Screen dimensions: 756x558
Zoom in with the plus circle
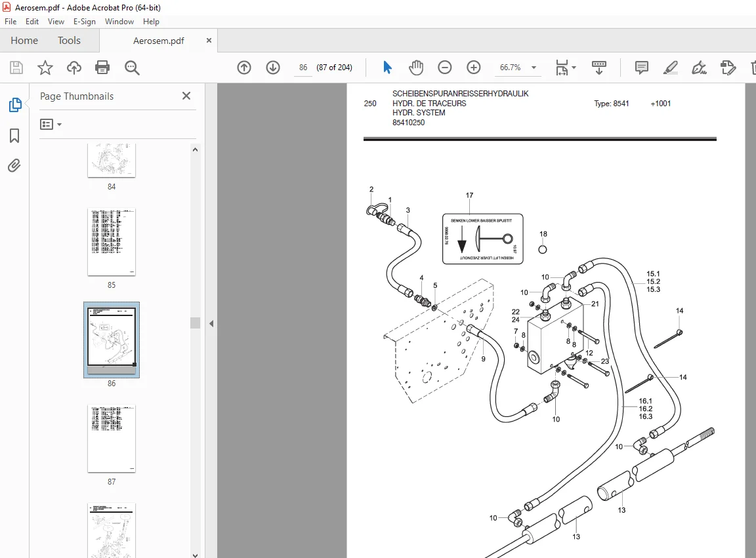pyautogui.click(x=473, y=68)
